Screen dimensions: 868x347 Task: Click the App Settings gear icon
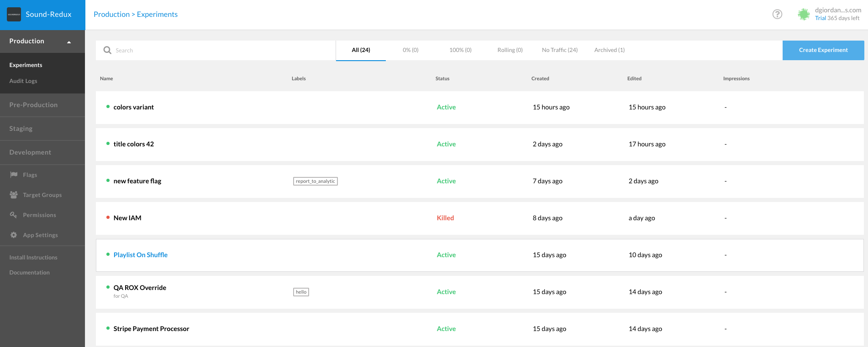pyautogui.click(x=14, y=235)
